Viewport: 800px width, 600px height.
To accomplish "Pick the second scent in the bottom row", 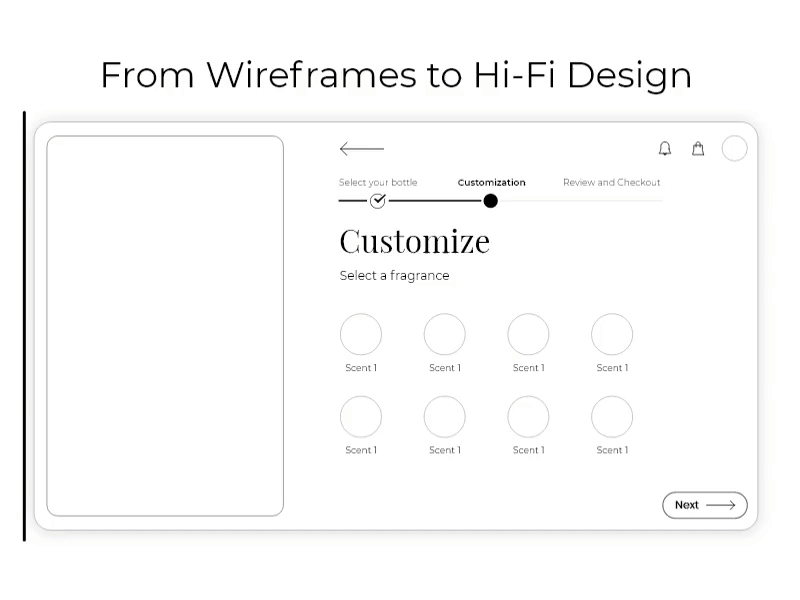I will coord(444,417).
